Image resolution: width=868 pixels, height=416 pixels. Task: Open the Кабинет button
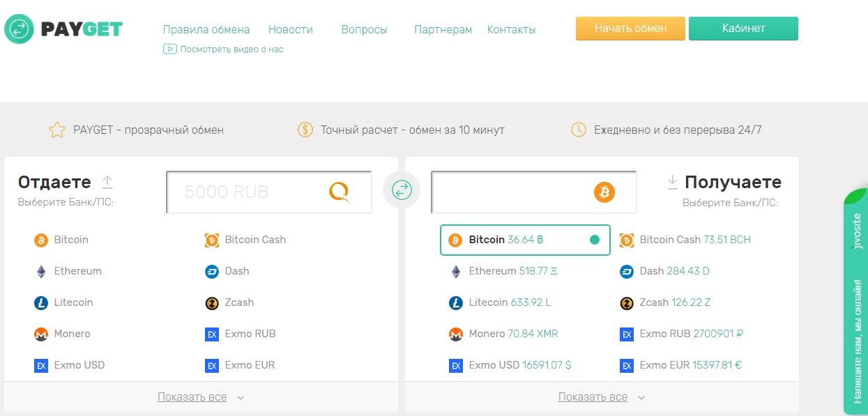coord(743,29)
